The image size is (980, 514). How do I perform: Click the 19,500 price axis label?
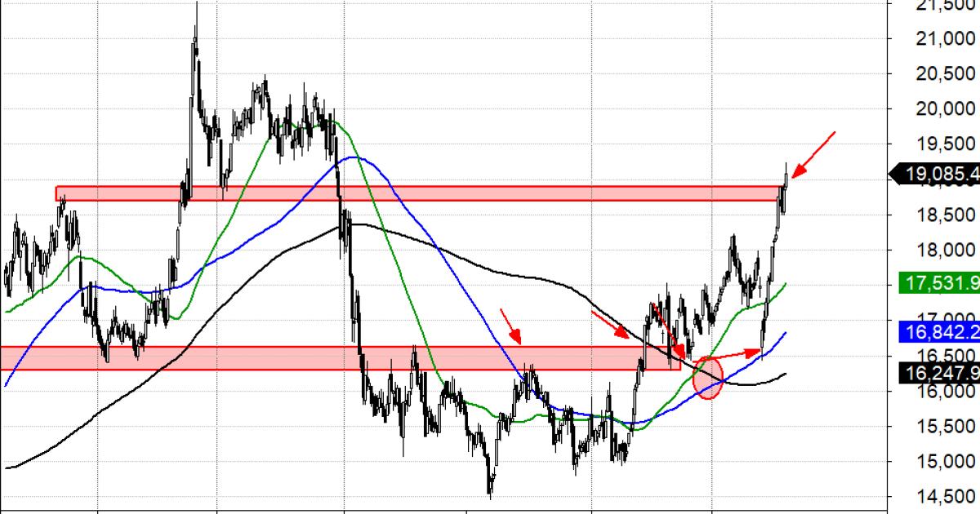945,144
